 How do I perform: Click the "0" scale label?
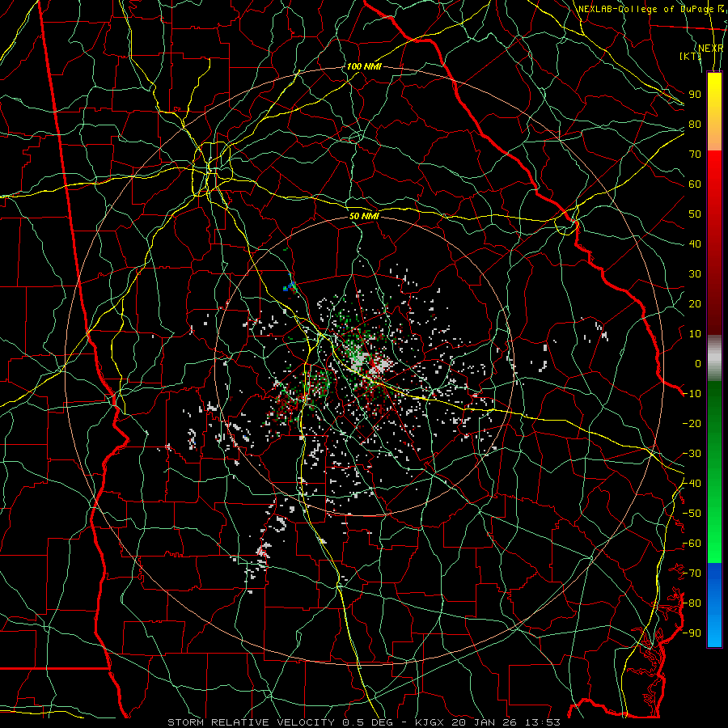(698, 363)
